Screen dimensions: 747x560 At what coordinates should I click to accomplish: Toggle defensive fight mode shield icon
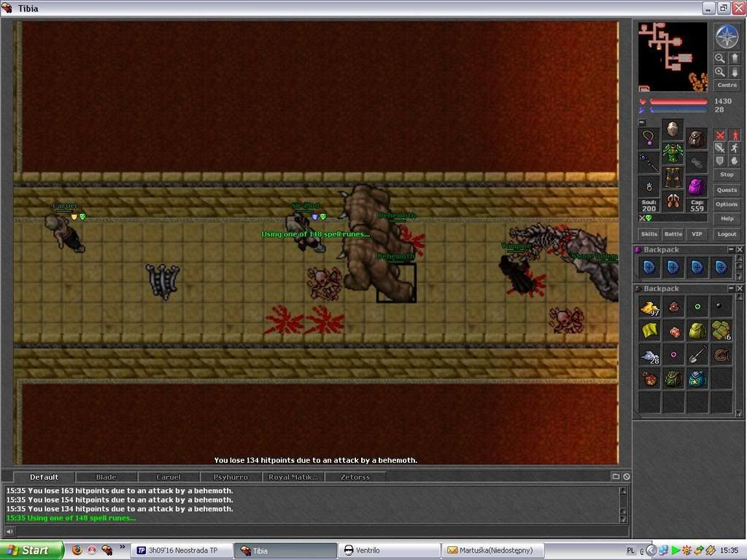[720, 161]
